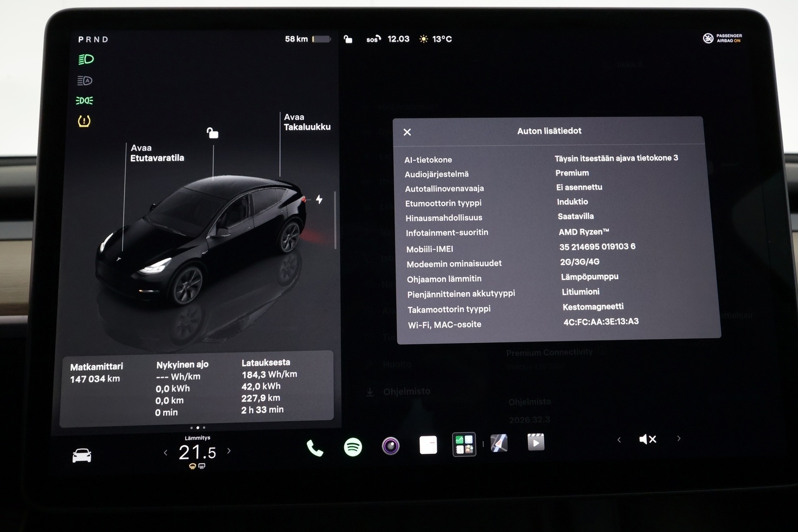Unmute audio with the speaker icon
This screenshot has height=532, width=798.
coord(647,439)
